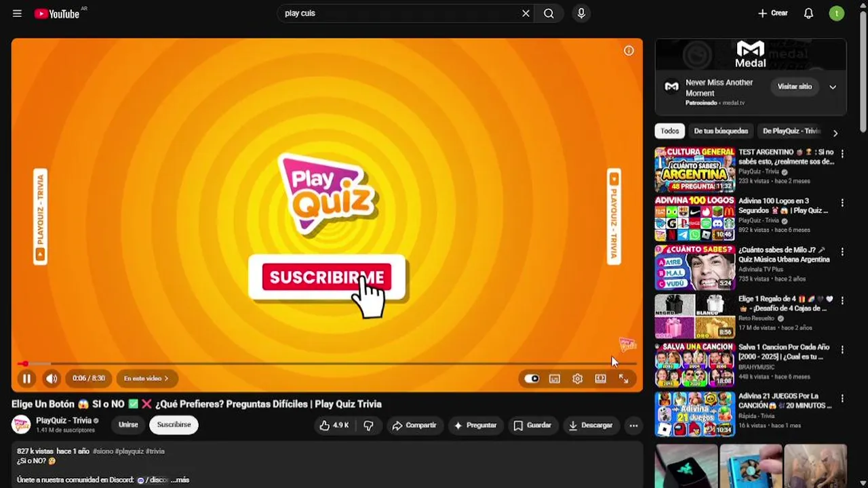Image resolution: width=868 pixels, height=488 pixels.
Task: Clear the search box text
Action: click(x=526, y=14)
